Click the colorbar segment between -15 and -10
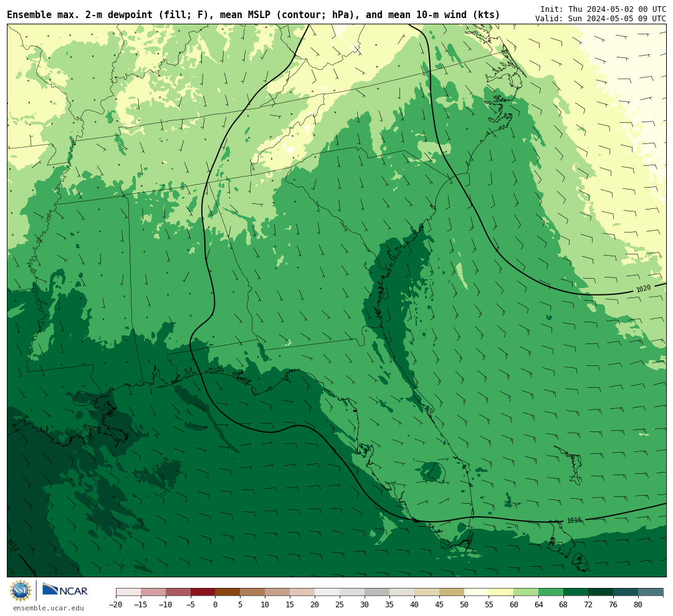This screenshot has height=616, width=673. click(153, 592)
